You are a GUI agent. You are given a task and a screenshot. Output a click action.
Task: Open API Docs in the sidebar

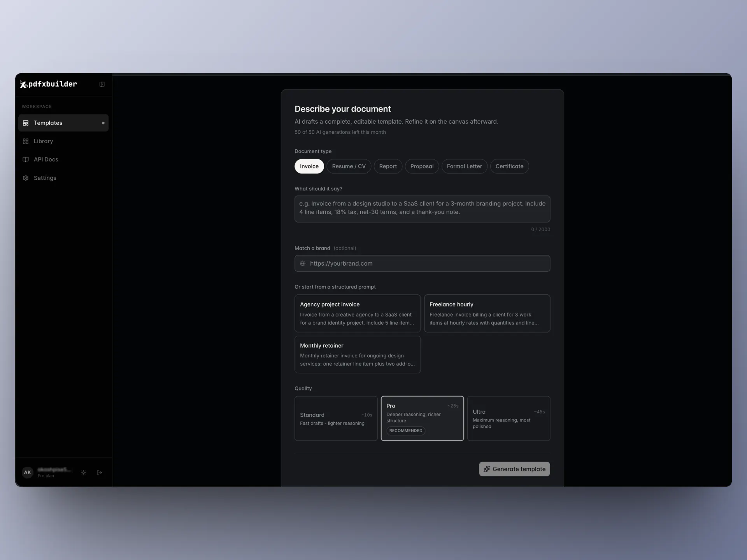pyautogui.click(x=63, y=159)
